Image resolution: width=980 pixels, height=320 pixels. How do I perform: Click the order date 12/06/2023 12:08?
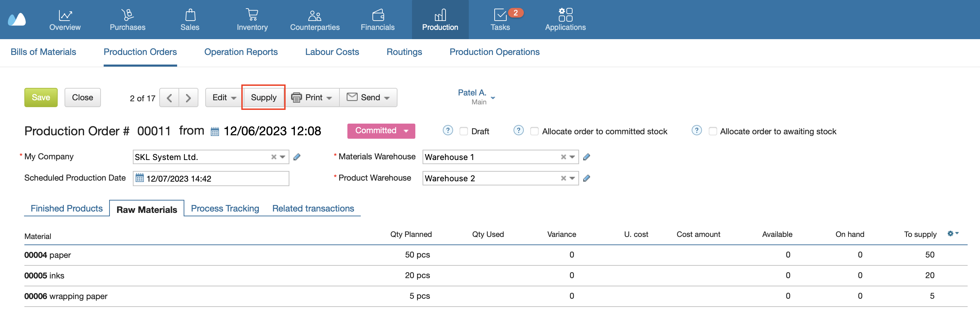tap(273, 131)
